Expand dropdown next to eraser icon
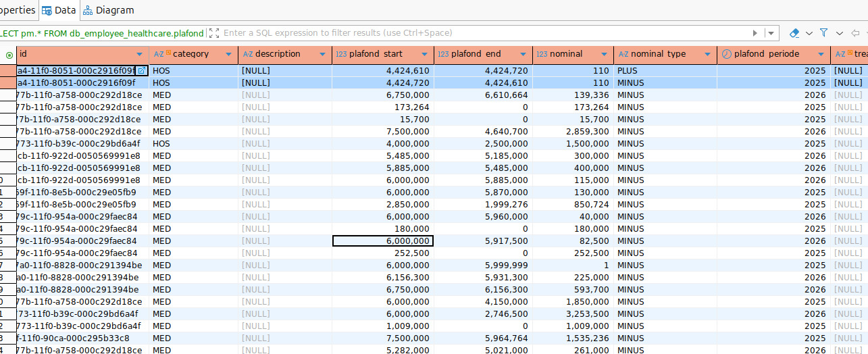This screenshot has width=868, height=354. click(809, 33)
